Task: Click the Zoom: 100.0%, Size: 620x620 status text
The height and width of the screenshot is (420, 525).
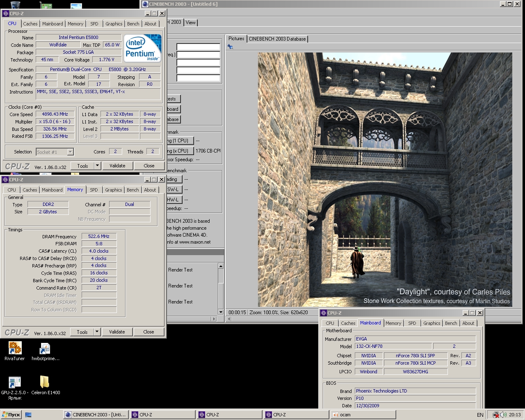Action: click(x=278, y=313)
